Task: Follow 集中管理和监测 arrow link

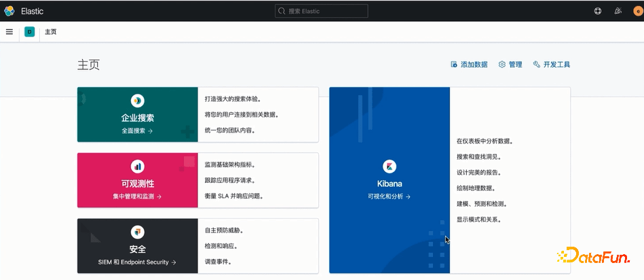Action: coord(137,196)
